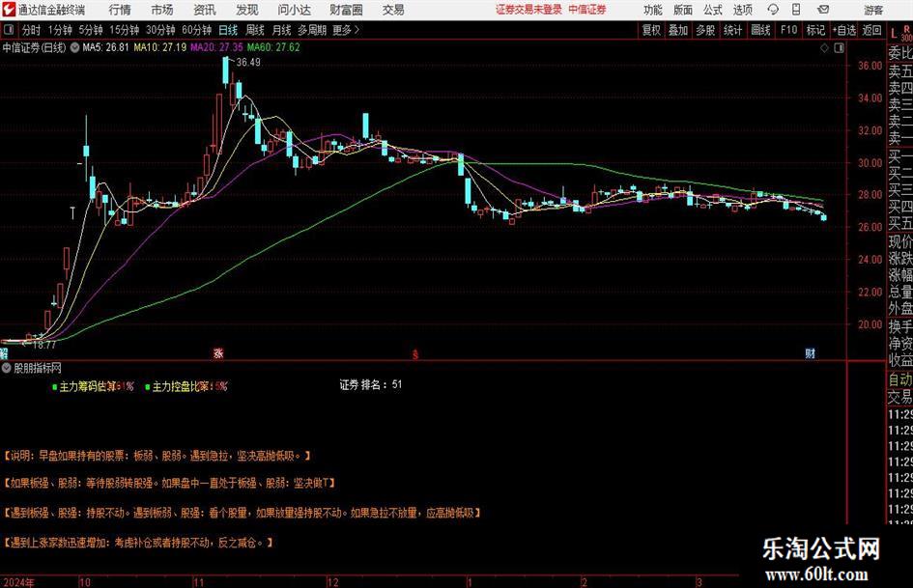Open the 股朋指标网 indicator dropdown
913x588 pixels.
(7, 368)
